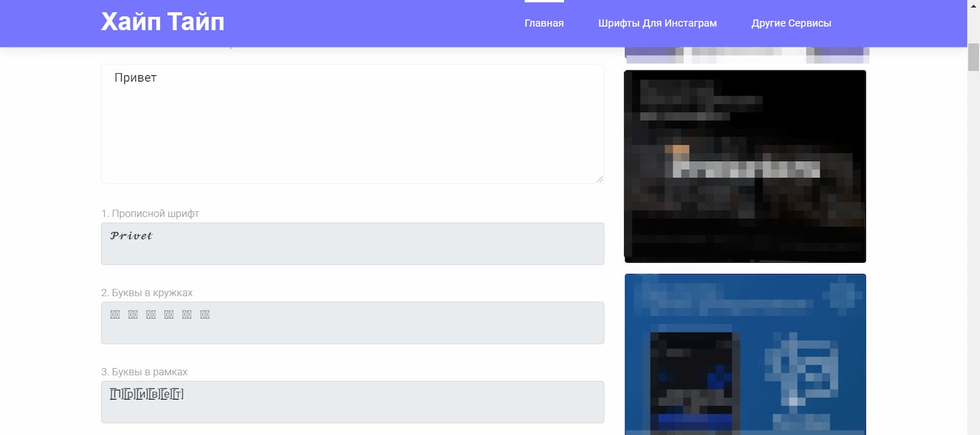Click the Хайп Тайп site logo
Viewport: 980px width, 435px height.
pos(162,22)
